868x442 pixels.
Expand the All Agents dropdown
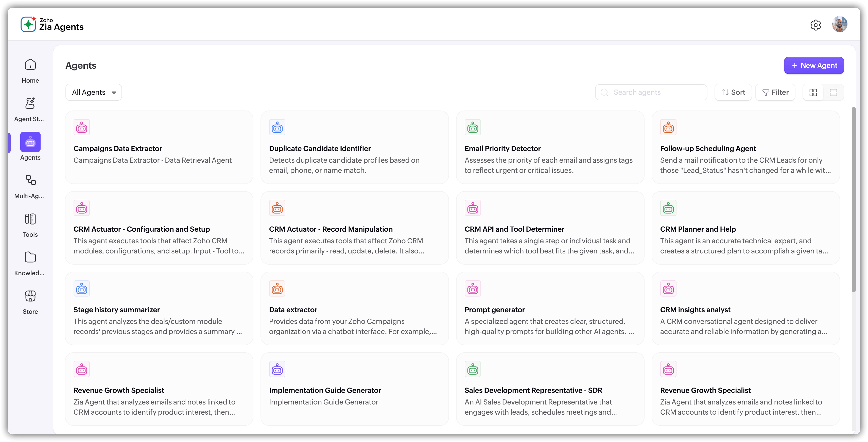[x=94, y=92]
